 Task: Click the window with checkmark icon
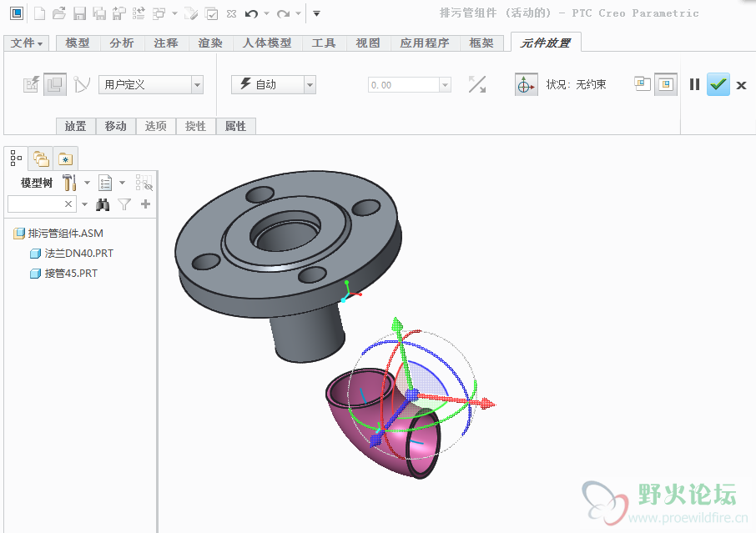pyautogui.click(x=212, y=13)
